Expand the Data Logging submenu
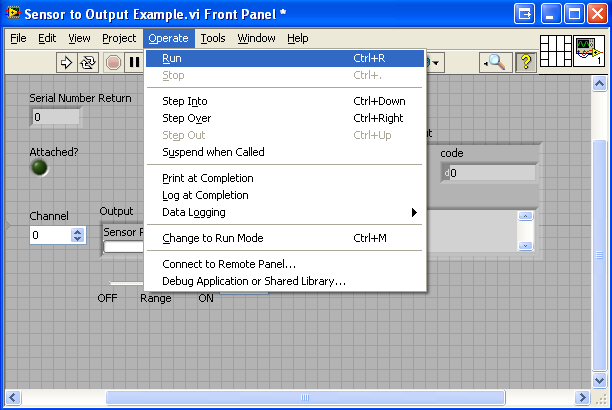The width and height of the screenshot is (612, 410). pos(284,212)
